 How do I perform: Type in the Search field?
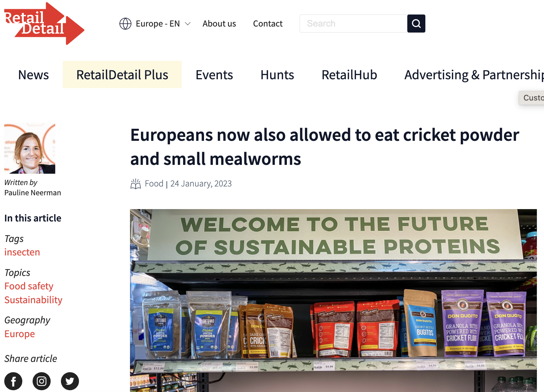pos(353,24)
